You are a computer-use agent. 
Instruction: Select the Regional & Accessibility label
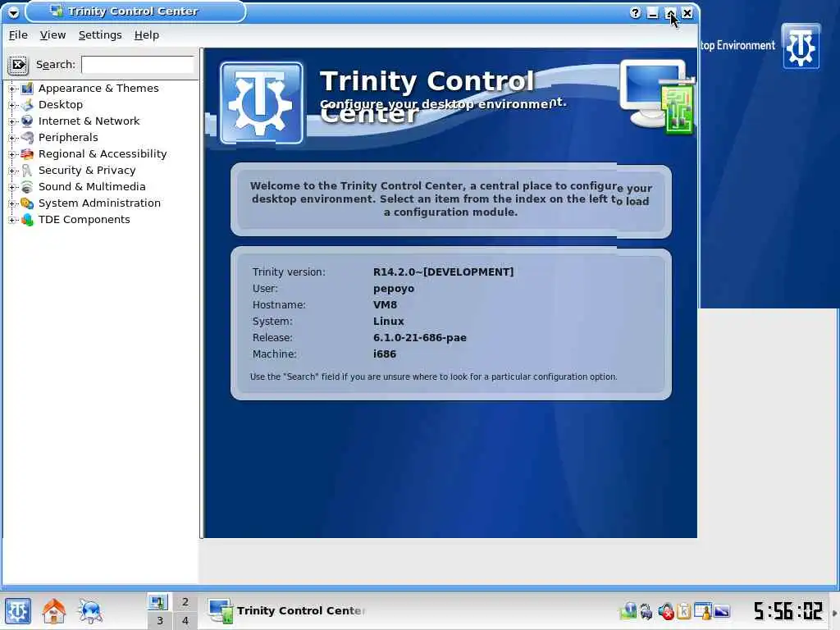(x=103, y=154)
